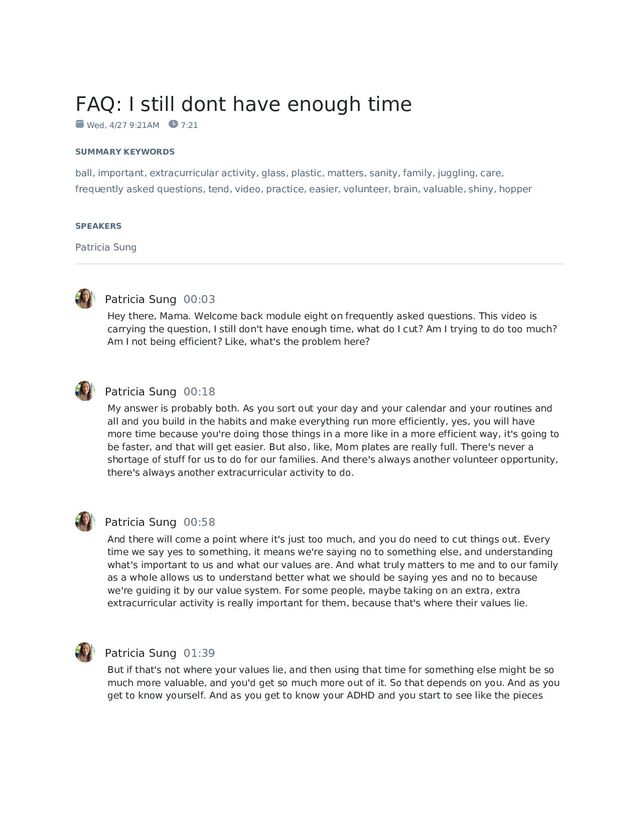Click the Patricia Sung name beside 00:03
Image resolution: width=640 pixels, height=828 pixels.
click(x=140, y=299)
